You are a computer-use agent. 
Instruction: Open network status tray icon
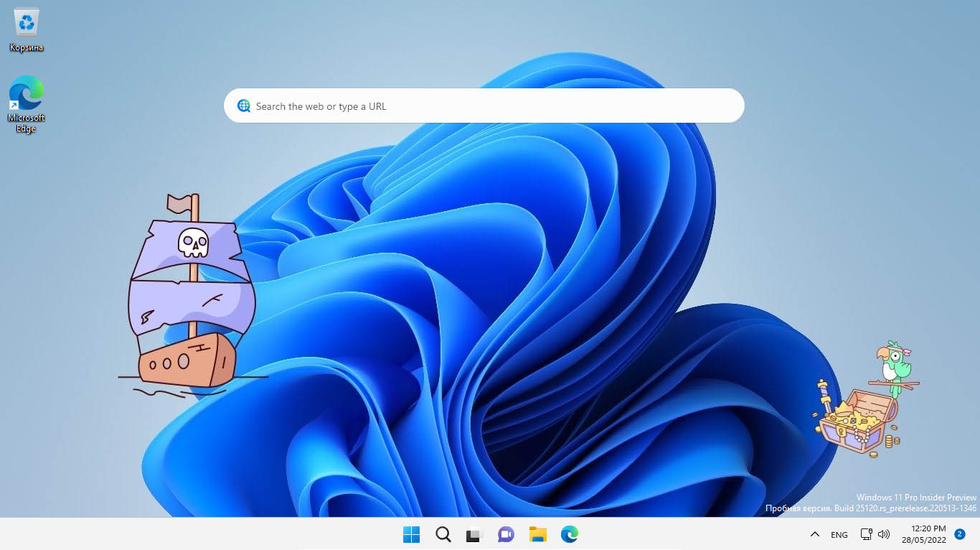tap(866, 534)
